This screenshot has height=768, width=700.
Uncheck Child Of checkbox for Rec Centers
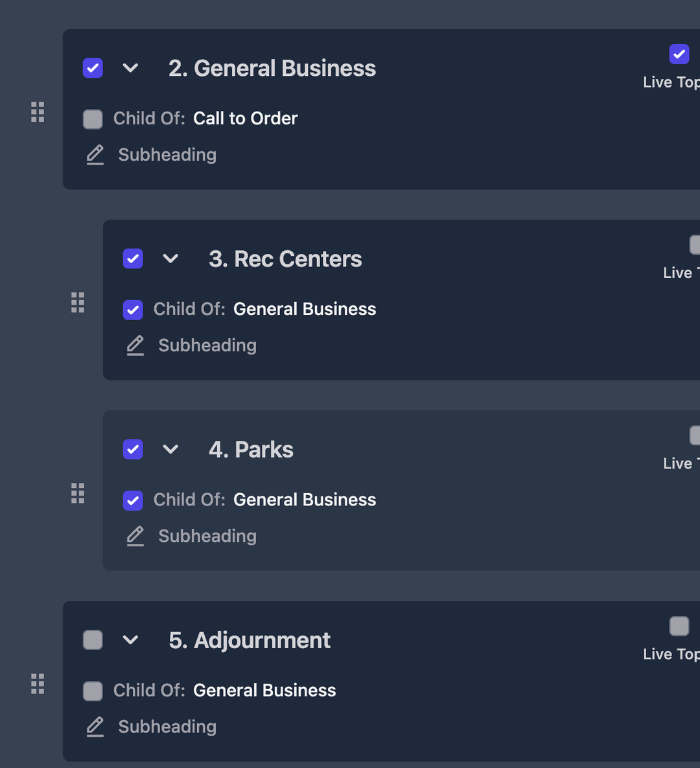tap(133, 310)
